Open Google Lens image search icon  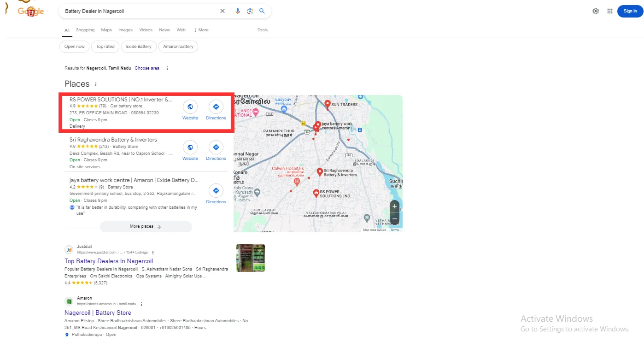[250, 11]
